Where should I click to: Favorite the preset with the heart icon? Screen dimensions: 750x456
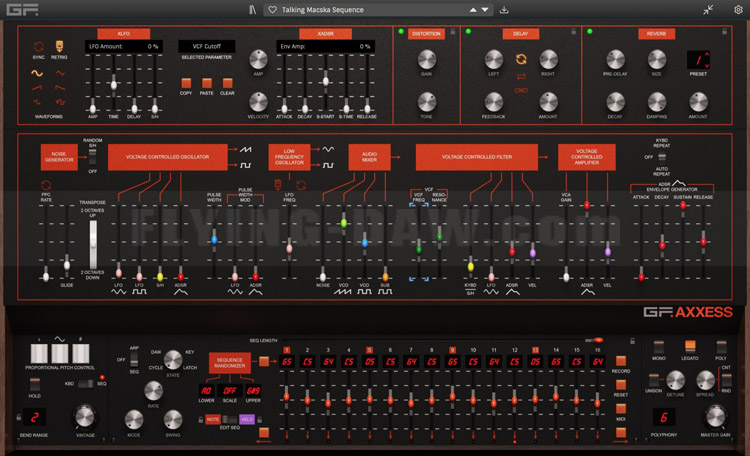272,10
